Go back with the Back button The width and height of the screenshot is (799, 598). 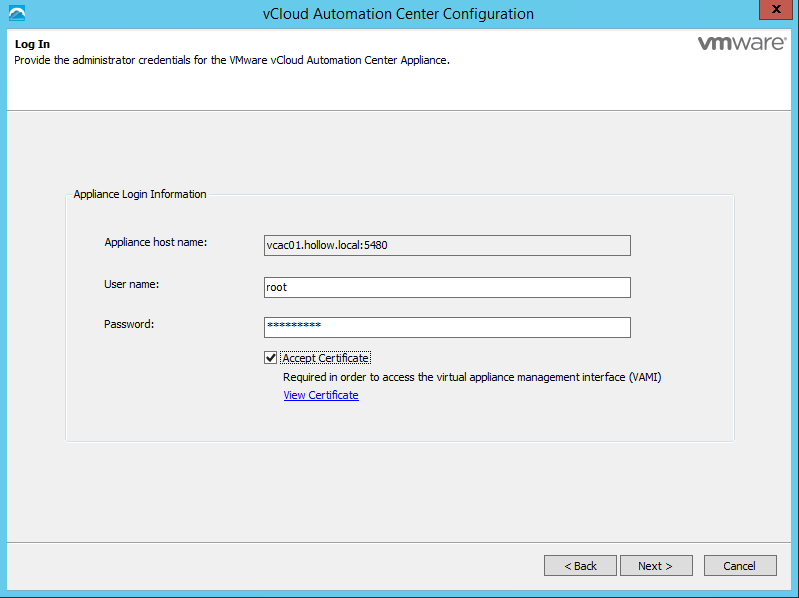580,566
